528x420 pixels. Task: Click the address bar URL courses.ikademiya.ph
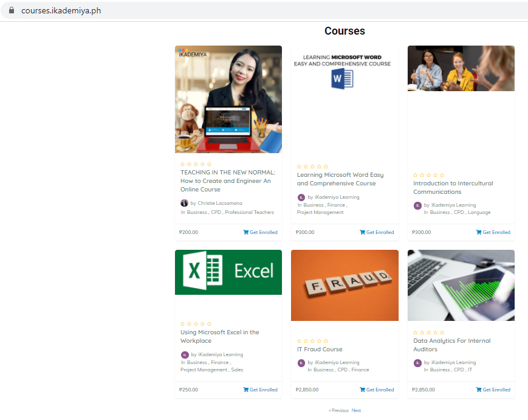61,11
